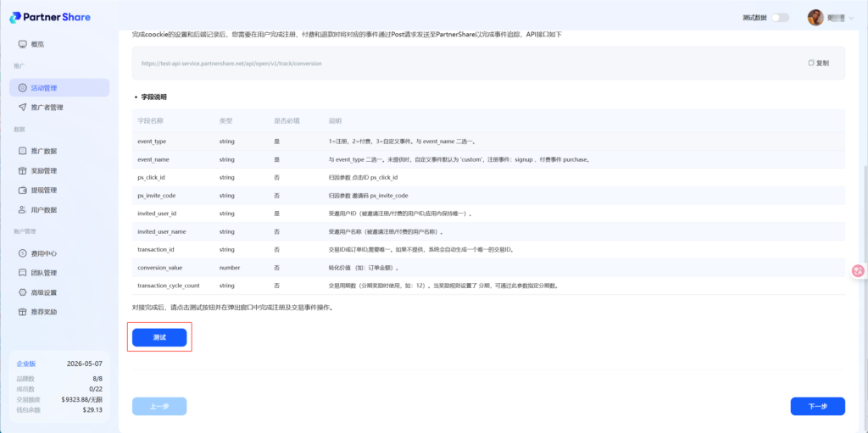Click the PartnerShare logo

(x=53, y=17)
